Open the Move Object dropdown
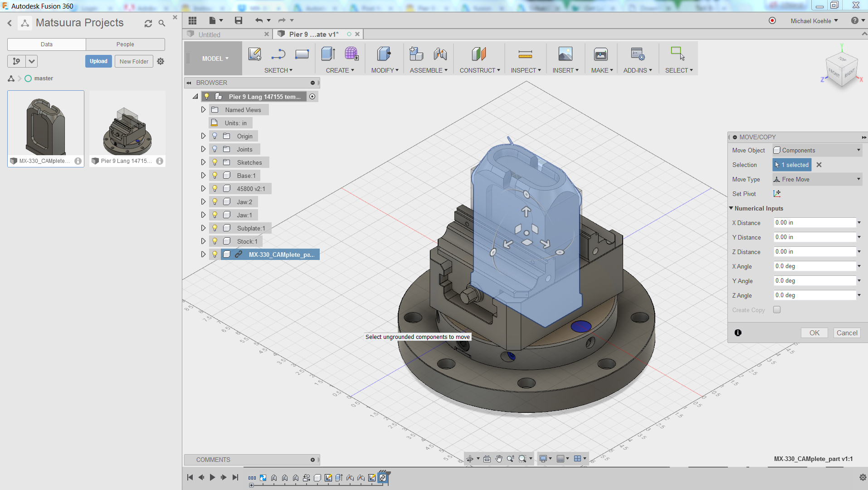Screen dimensions: 868x490 pos(817,150)
